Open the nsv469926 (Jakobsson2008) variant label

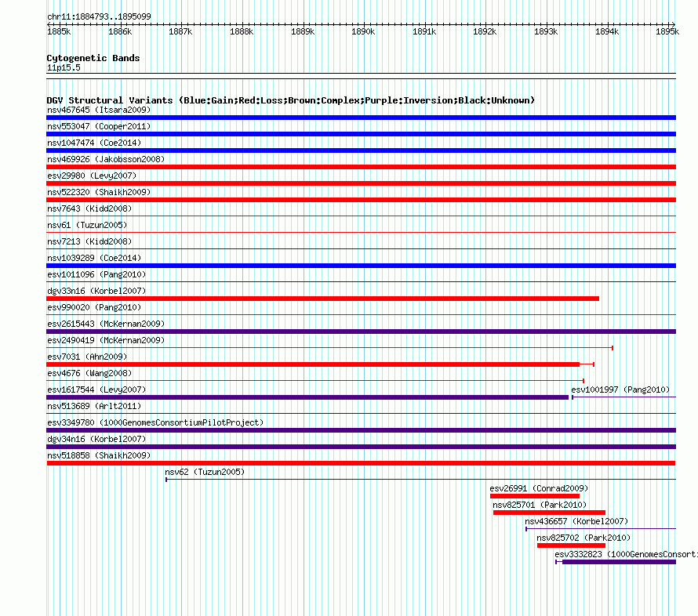(x=106, y=159)
